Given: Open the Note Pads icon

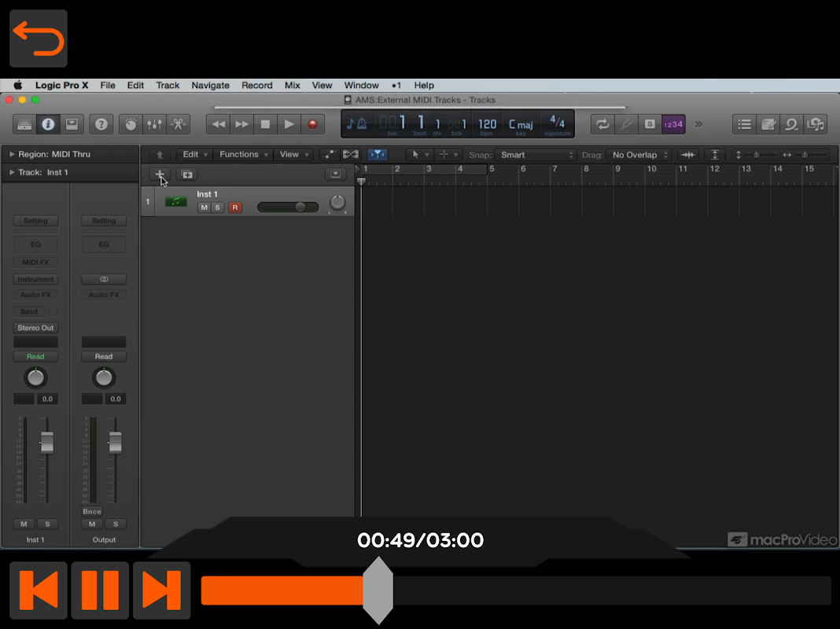Looking at the screenshot, I should (x=768, y=124).
